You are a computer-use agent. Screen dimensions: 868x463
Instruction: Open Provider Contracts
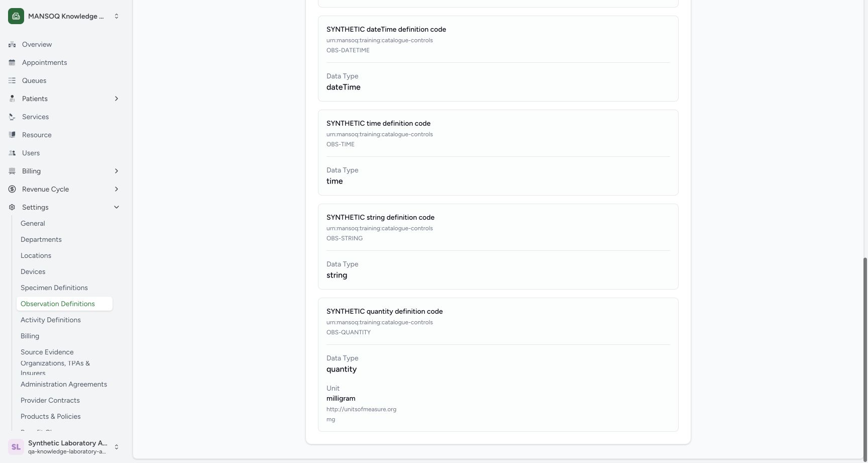(x=64, y=400)
